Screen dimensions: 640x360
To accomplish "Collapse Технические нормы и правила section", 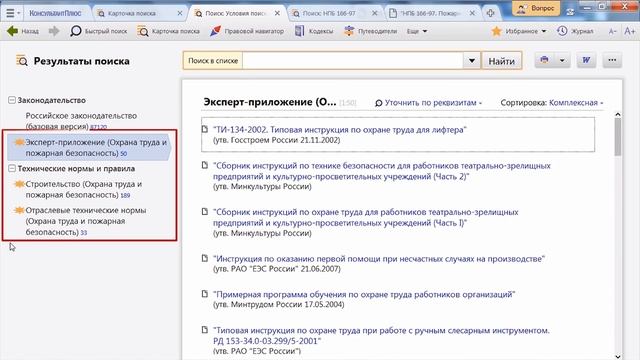I will click(12, 168).
